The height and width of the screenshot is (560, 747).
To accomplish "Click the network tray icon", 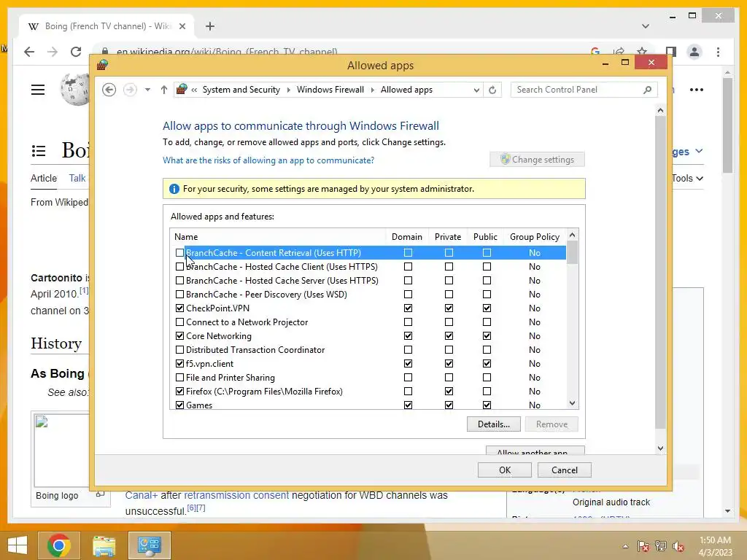I will [x=661, y=546].
